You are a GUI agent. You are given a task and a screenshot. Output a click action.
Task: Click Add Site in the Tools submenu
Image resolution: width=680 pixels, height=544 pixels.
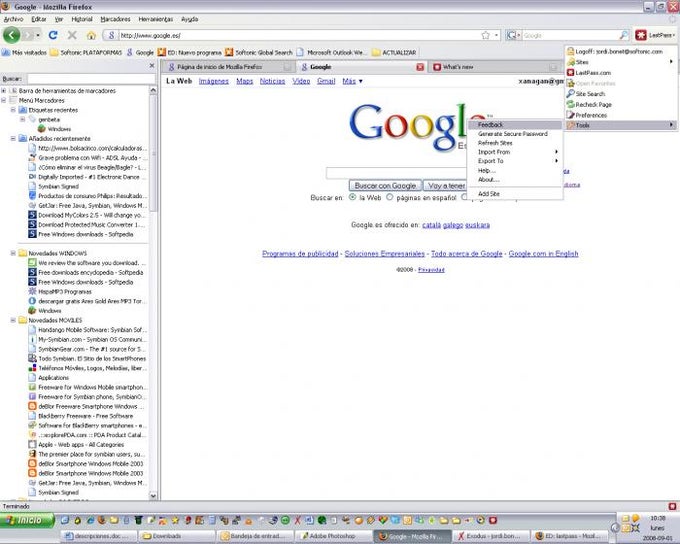pos(515,194)
